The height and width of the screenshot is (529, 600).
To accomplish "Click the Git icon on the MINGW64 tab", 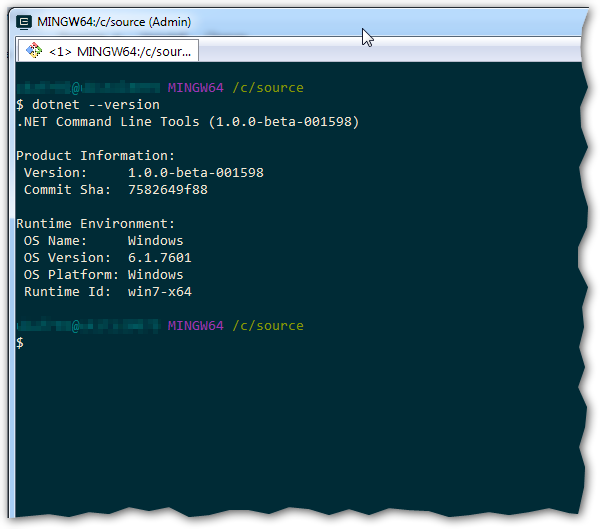I will click(x=34, y=50).
